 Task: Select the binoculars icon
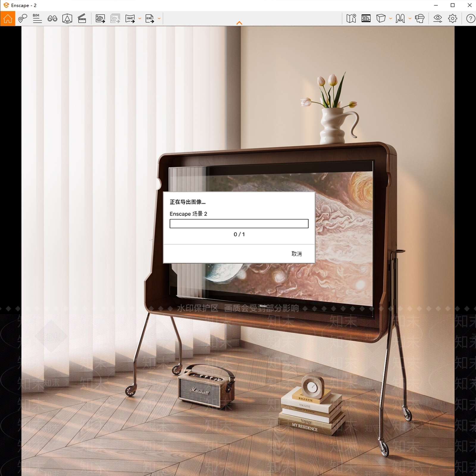click(x=52, y=19)
